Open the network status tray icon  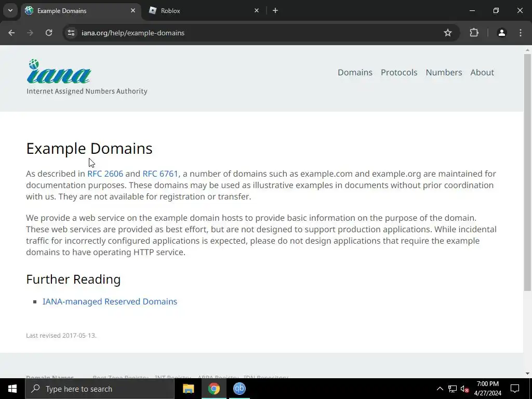453,389
